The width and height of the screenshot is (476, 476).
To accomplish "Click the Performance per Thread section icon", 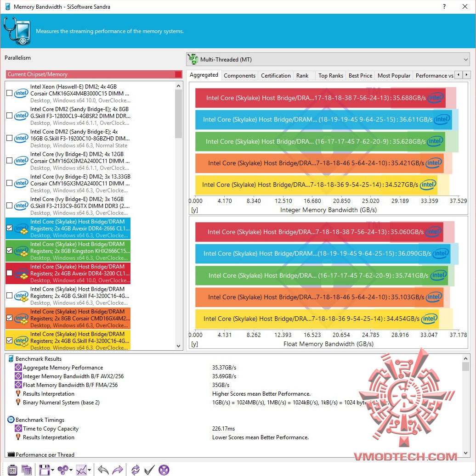I will coord(11,454).
